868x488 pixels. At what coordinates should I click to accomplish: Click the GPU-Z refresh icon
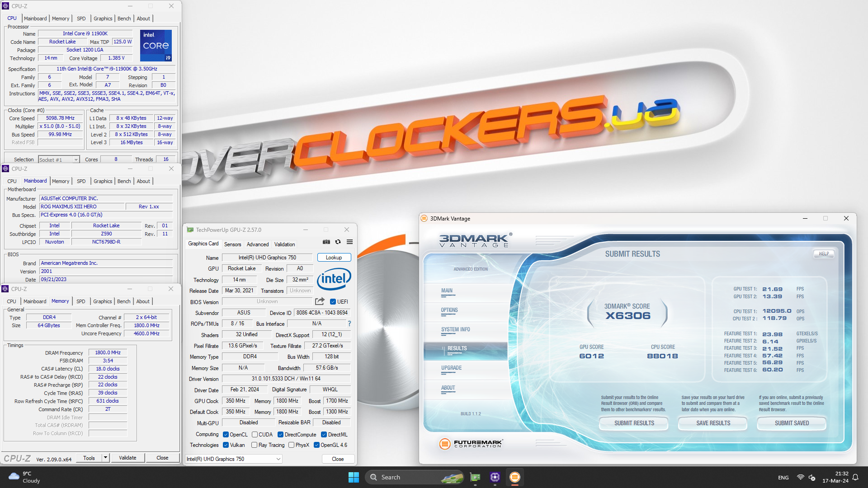338,242
